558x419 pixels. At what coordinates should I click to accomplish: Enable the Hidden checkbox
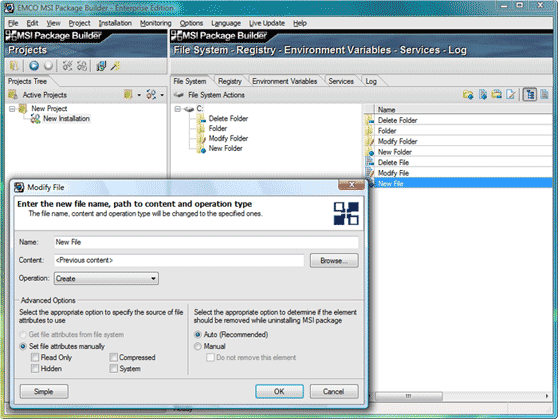tap(35, 368)
